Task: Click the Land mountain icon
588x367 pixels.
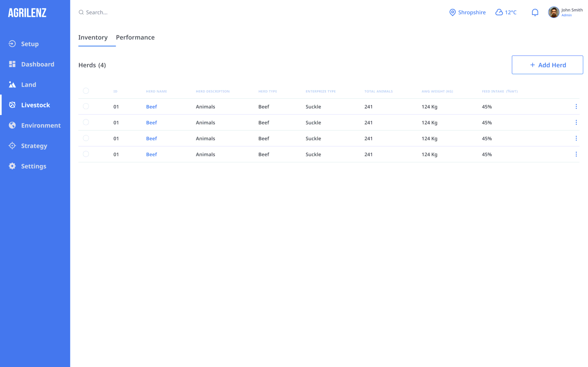Action: click(12, 85)
